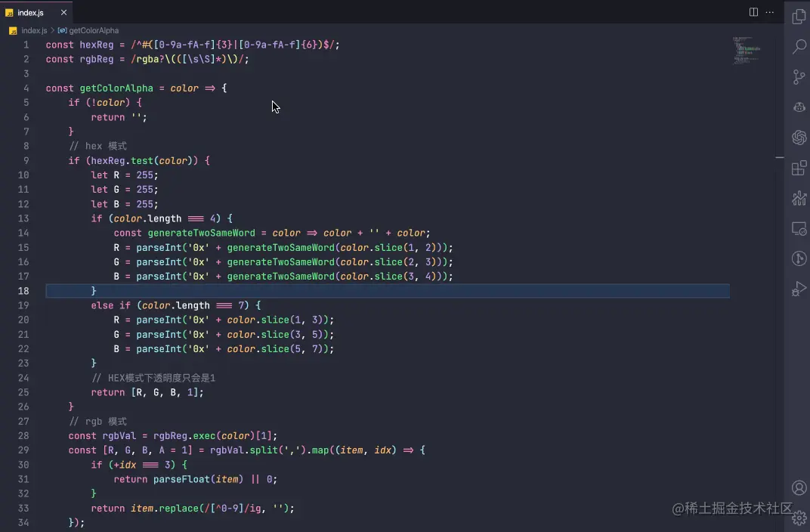Click line number 4 in the gutter
The height and width of the screenshot is (532, 810).
click(26, 88)
